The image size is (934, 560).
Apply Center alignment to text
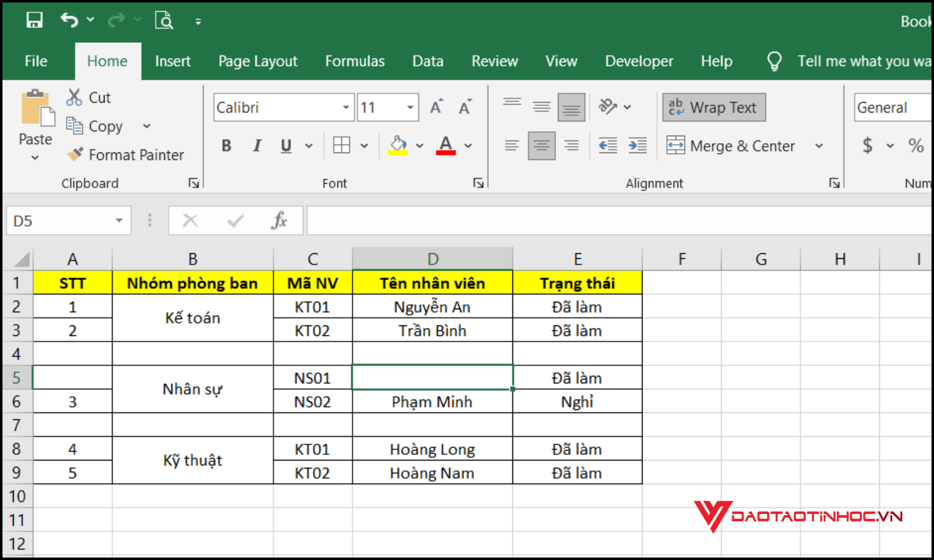click(541, 146)
